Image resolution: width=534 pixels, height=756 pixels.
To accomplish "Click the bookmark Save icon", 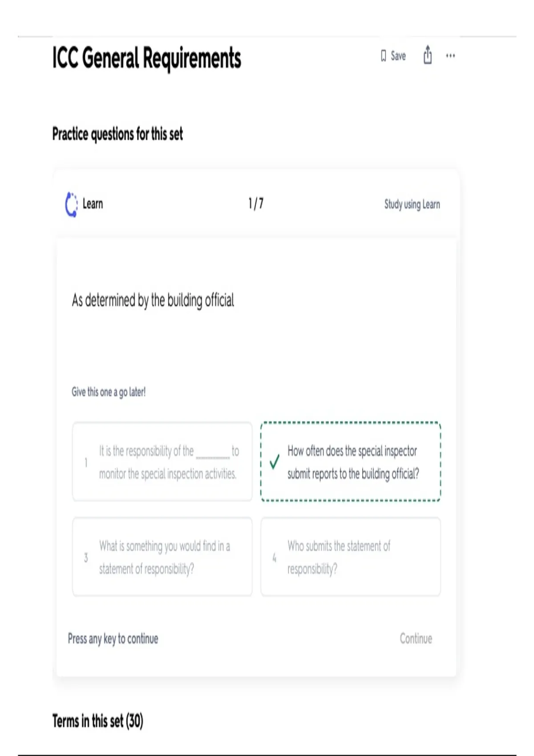I will (x=383, y=56).
